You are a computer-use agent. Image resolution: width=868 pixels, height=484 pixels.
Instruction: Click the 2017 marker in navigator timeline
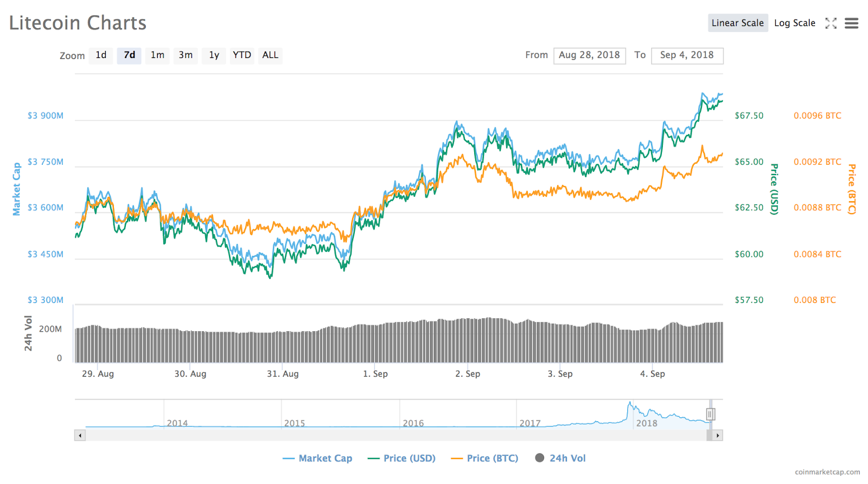(530, 423)
